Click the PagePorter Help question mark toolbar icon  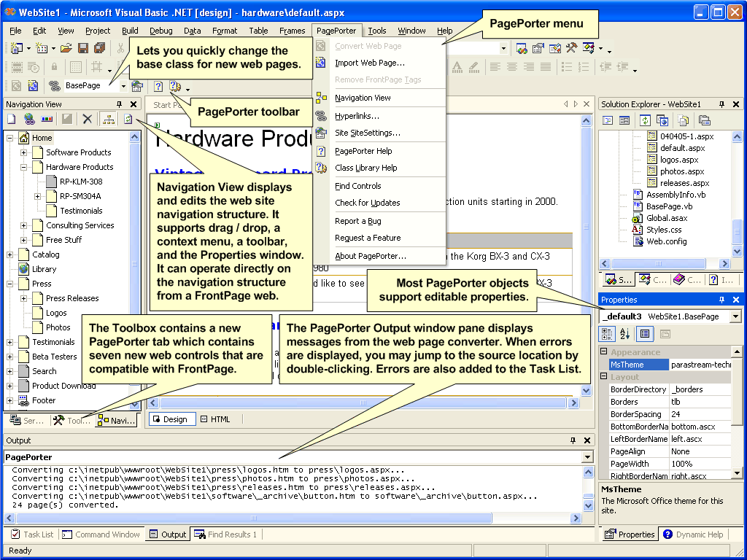click(158, 86)
